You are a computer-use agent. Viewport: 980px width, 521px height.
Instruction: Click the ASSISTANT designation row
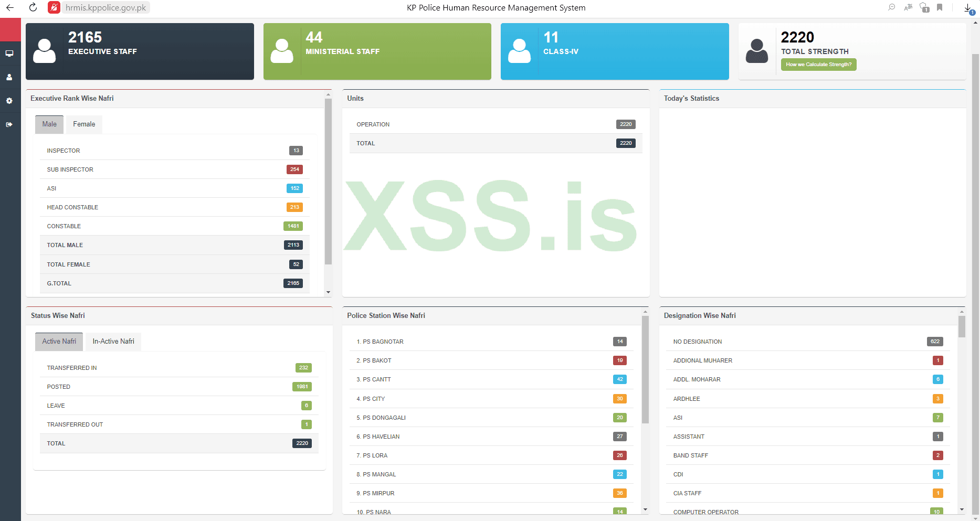pyautogui.click(x=808, y=437)
